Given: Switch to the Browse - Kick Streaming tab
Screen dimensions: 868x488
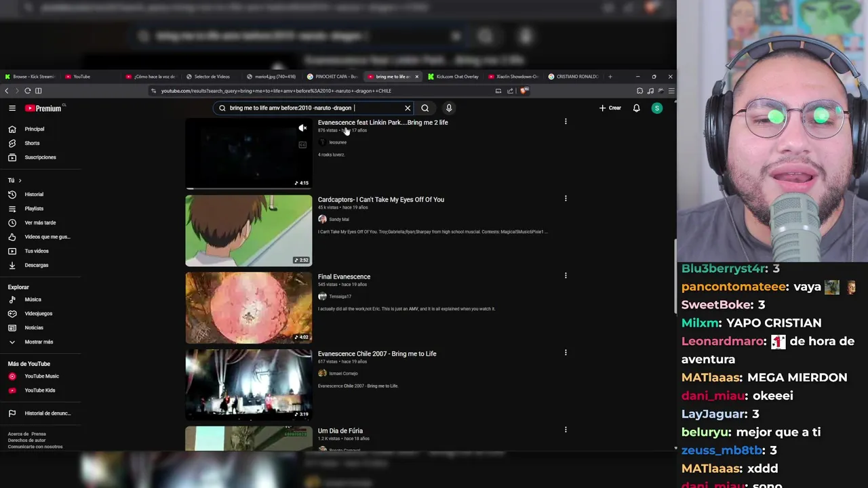Looking at the screenshot, I should coord(31,77).
